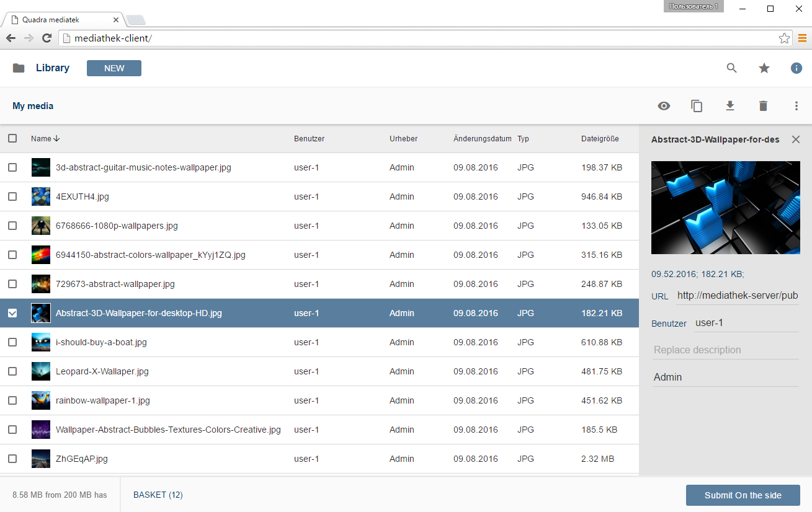812x512 pixels.
Task: Click the copy icon in toolbar
Action: pos(697,106)
